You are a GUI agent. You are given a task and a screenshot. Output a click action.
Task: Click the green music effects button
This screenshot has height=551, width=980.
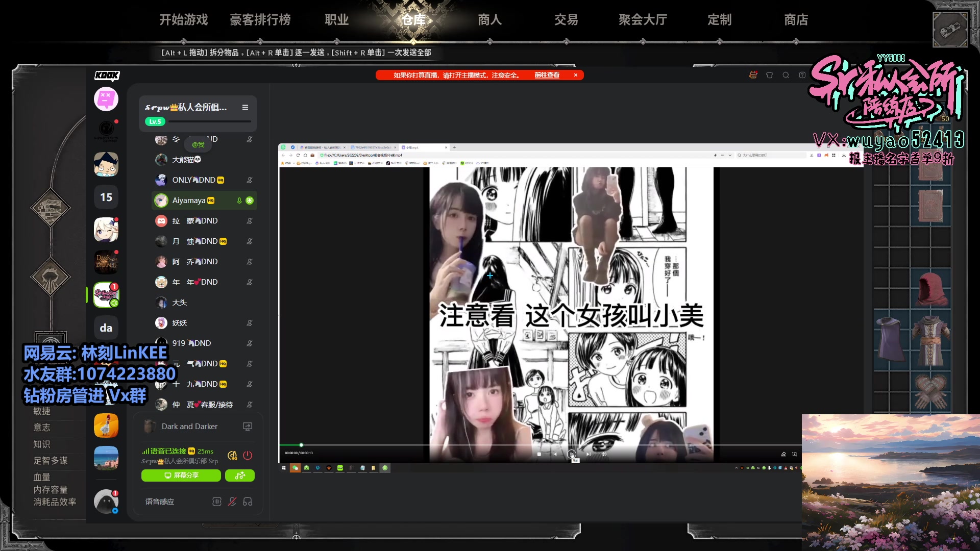point(240,475)
